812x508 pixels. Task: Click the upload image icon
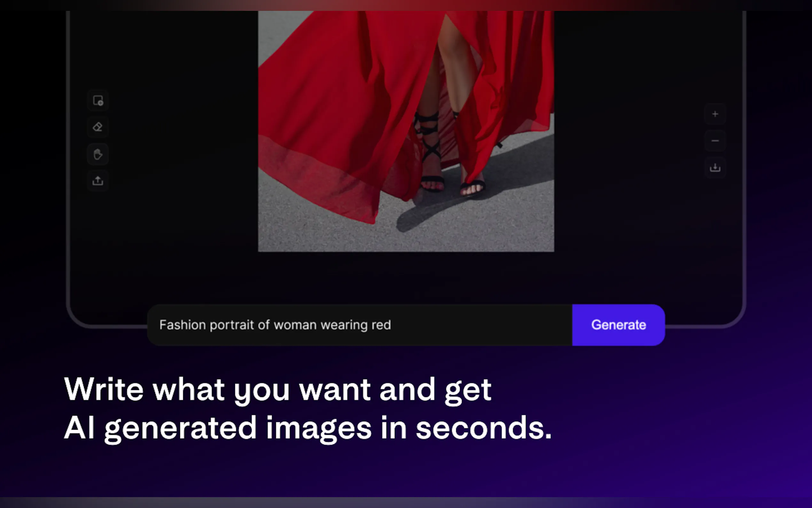pyautogui.click(x=98, y=181)
